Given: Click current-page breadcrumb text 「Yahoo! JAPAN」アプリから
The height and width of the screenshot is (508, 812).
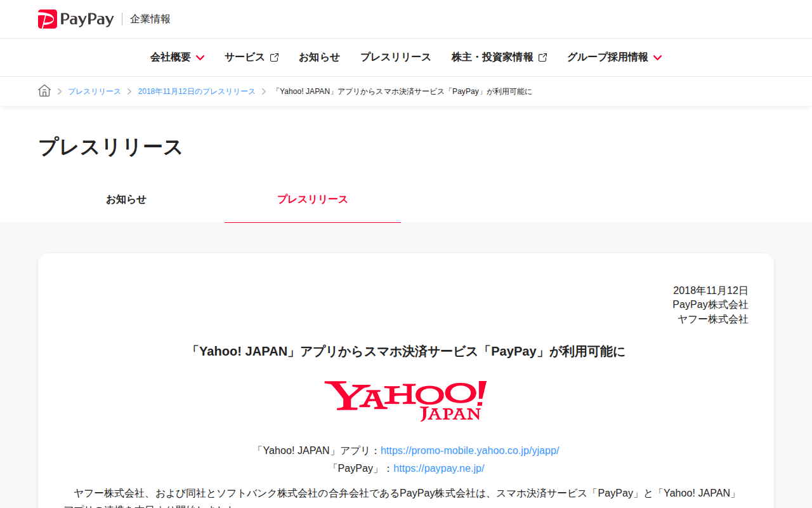Looking at the screenshot, I should tap(403, 91).
